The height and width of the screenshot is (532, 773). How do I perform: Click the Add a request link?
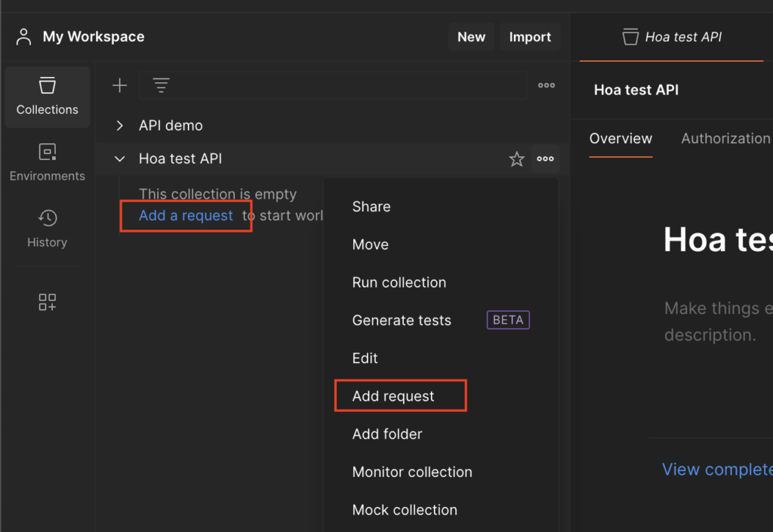(186, 216)
